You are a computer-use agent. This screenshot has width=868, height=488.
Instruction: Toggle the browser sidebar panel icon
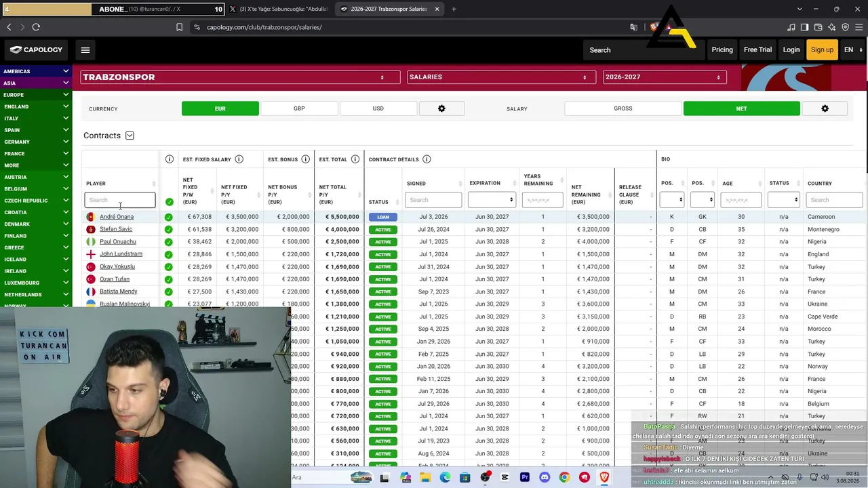click(804, 27)
